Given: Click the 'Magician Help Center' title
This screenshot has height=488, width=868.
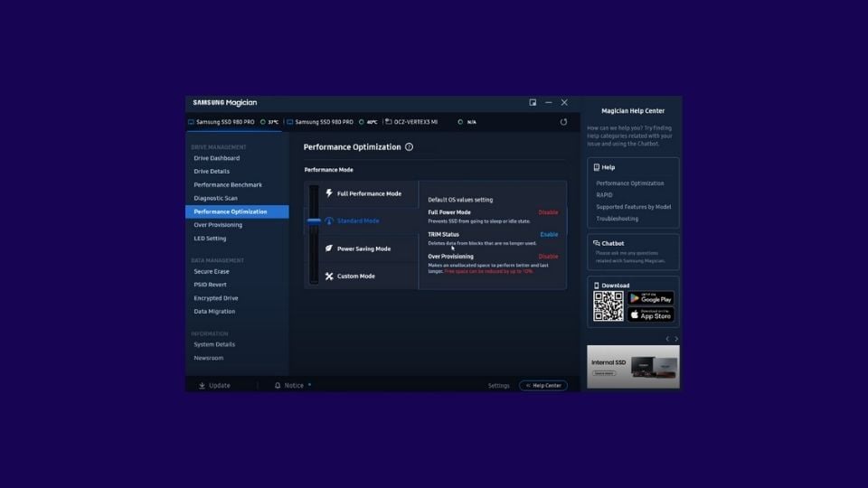Looking at the screenshot, I should pyautogui.click(x=633, y=110).
